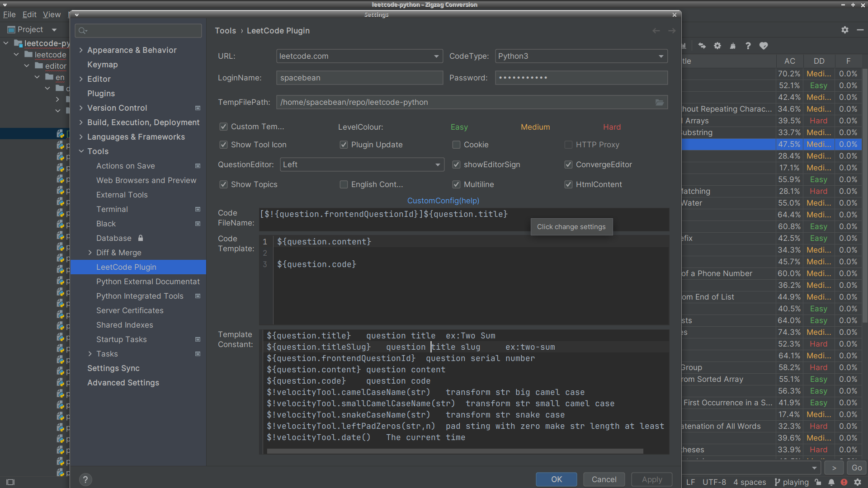Open Advanced Settings page
Image resolution: width=868 pixels, height=488 pixels.
point(123,383)
